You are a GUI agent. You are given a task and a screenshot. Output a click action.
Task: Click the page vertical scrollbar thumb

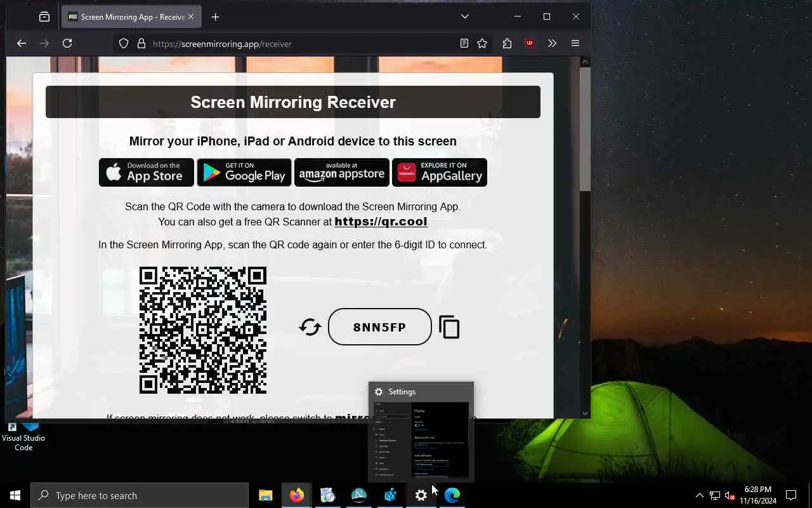pyautogui.click(x=585, y=128)
